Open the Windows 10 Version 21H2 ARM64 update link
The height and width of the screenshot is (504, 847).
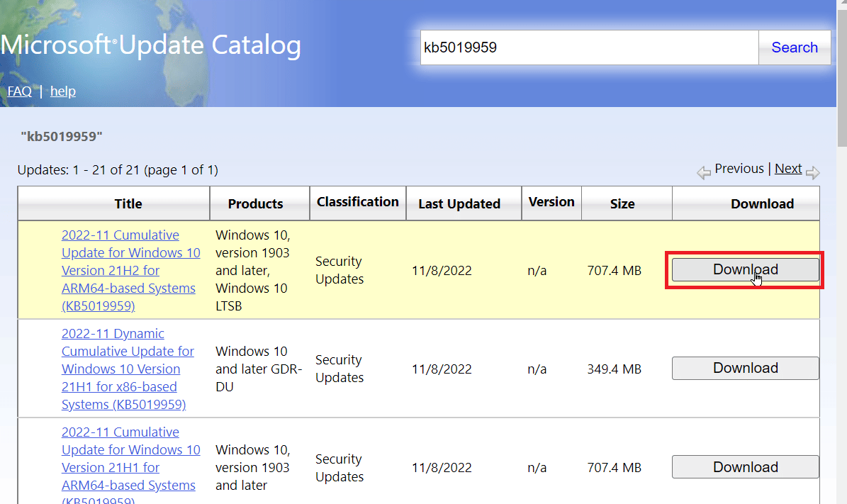point(130,270)
